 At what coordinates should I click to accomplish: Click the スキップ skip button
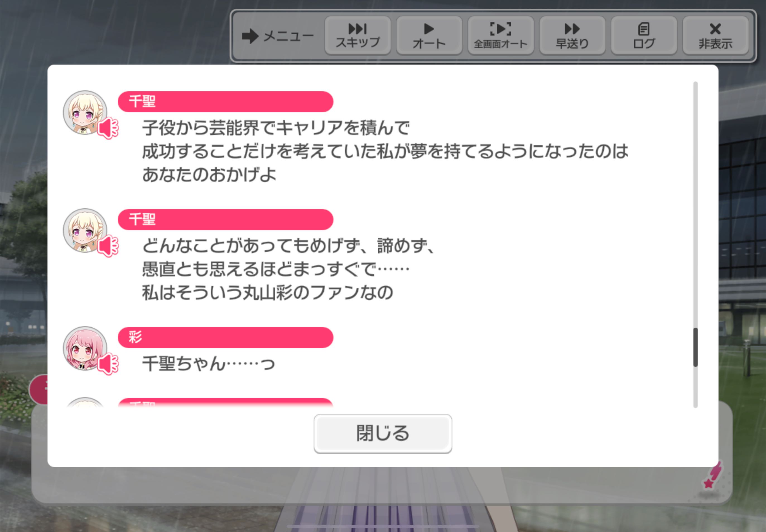tap(358, 36)
